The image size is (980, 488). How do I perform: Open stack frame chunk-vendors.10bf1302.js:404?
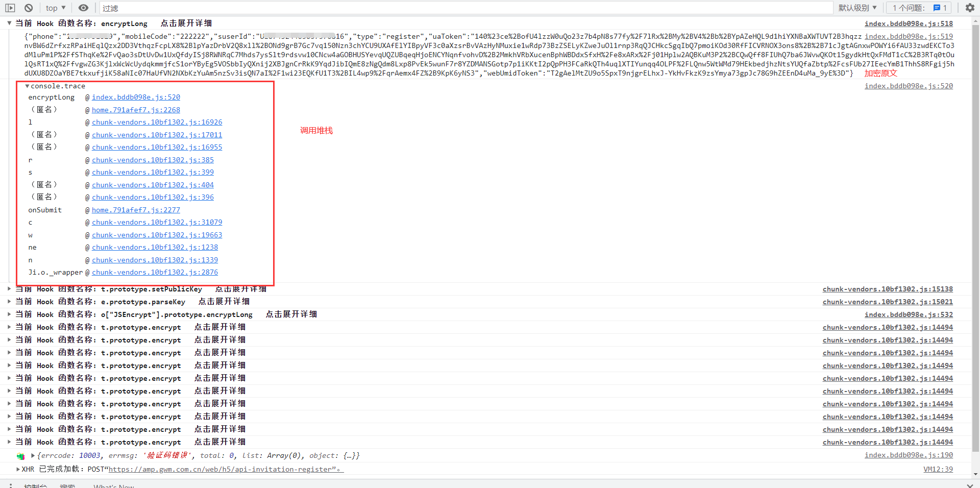coord(153,185)
